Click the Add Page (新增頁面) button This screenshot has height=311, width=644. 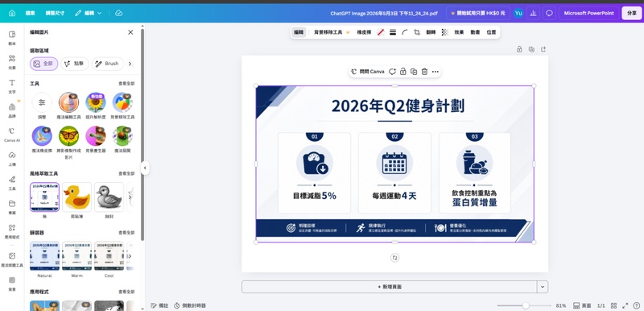(390, 287)
